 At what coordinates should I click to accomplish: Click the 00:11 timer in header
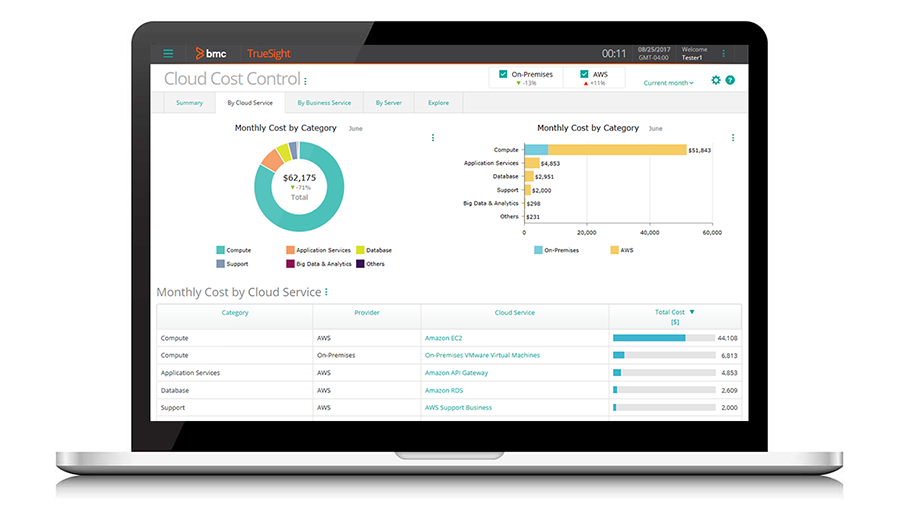point(614,53)
